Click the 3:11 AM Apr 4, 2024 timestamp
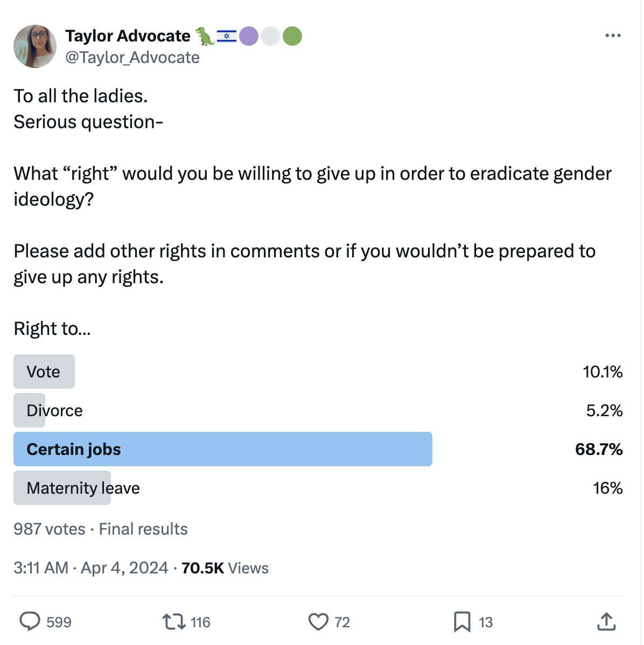Viewport: 644px width, 645px height. click(x=91, y=568)
